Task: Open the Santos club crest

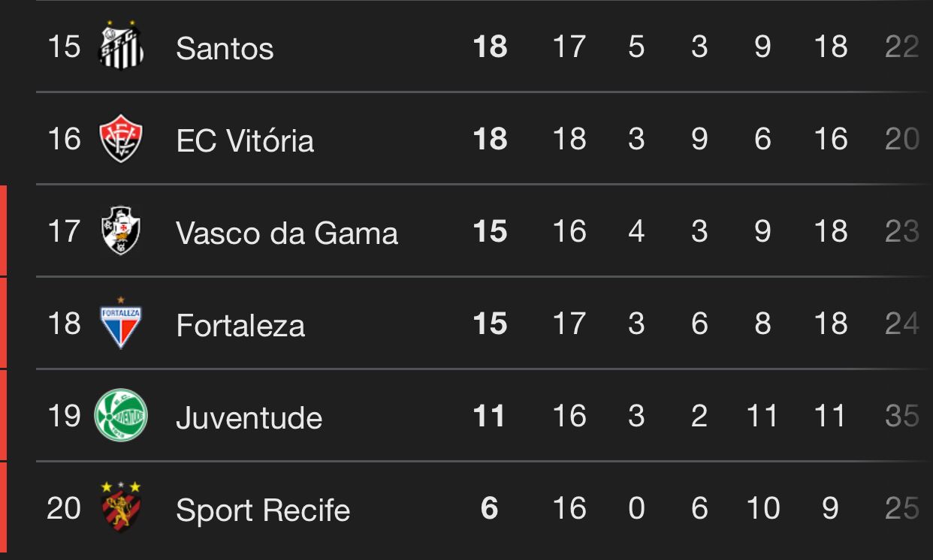Action: [121, 46]
